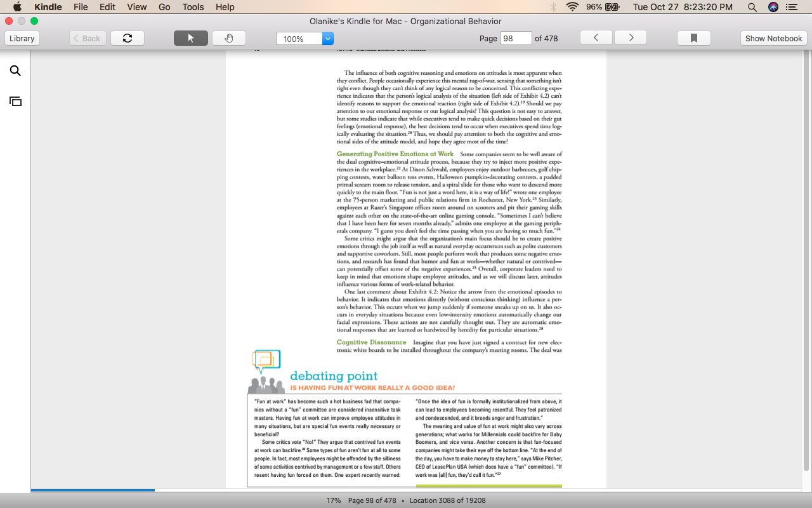Click the Library button
812x508 pixels.
click(22, 38)
